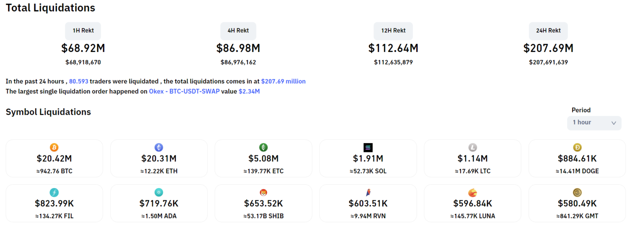Image resolution: width=644 pixels, height=242 pixels.
Task: Click the Bitcoin coin icon
Action: (x=54, y=147)
